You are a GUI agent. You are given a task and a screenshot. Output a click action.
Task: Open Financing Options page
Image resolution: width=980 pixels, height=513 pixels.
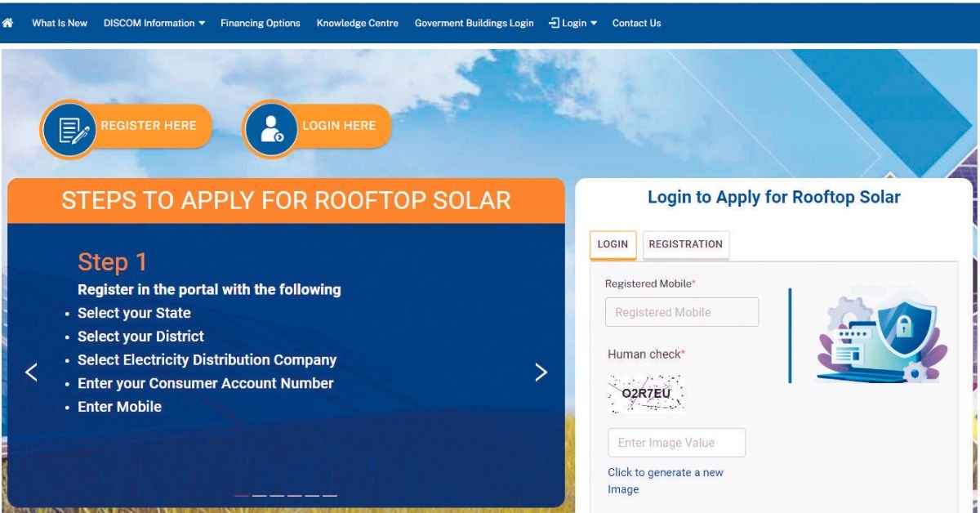point(261,23)
